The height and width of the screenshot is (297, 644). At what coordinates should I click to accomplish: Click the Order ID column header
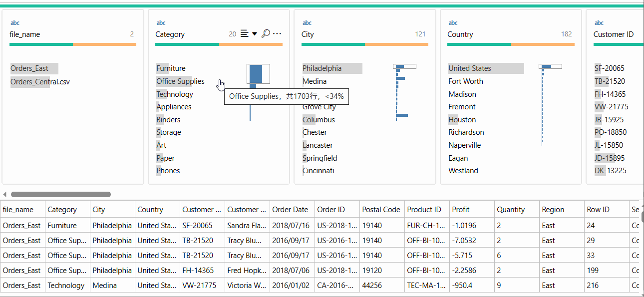coord(337,210)
